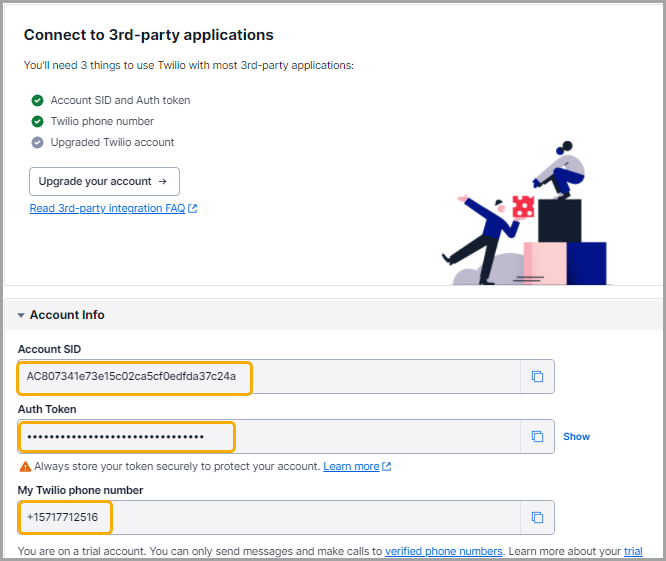Copy the Twilio phone number
Image resolution: width=666 pixels, height=561 pixels.
point(537,517)
